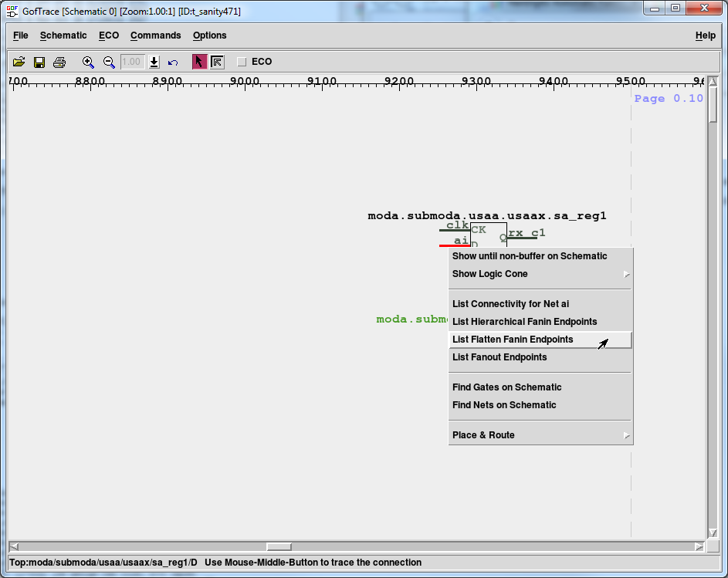Click the zoom in magnifier icon

88,62
